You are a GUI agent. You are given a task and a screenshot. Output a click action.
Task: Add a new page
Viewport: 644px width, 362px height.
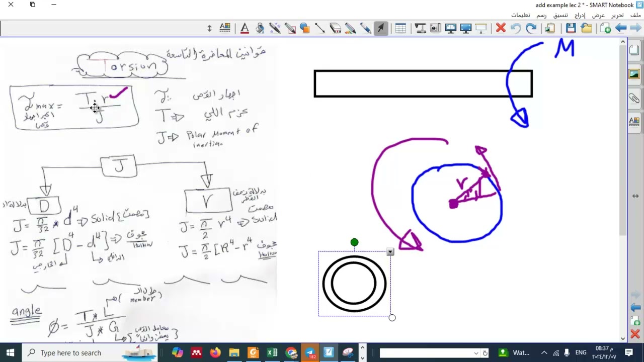[606, 29]
